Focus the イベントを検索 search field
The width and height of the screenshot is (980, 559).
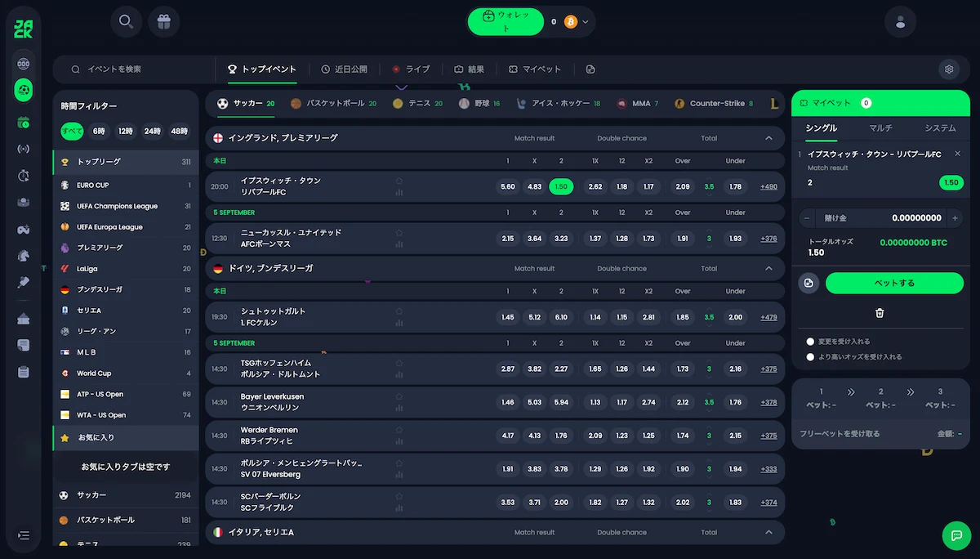click(134, 69)
